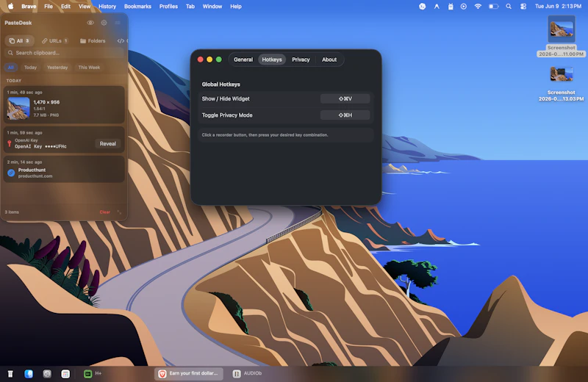Reveal the hidden OpenAI Key
This screenshot has height=382, width=588.
[107, 143]
